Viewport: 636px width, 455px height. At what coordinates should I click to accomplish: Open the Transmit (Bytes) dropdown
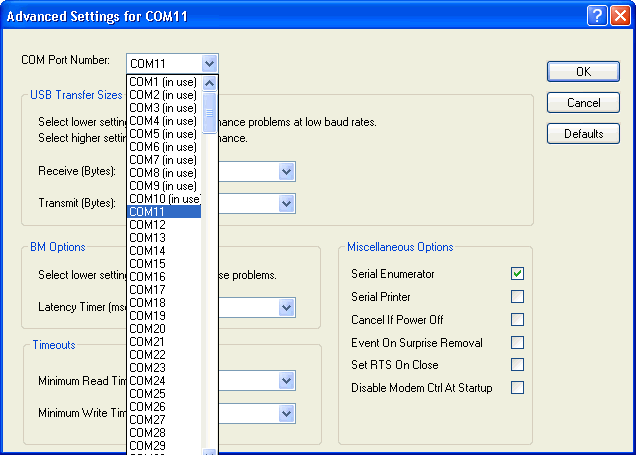coord(286,203)
